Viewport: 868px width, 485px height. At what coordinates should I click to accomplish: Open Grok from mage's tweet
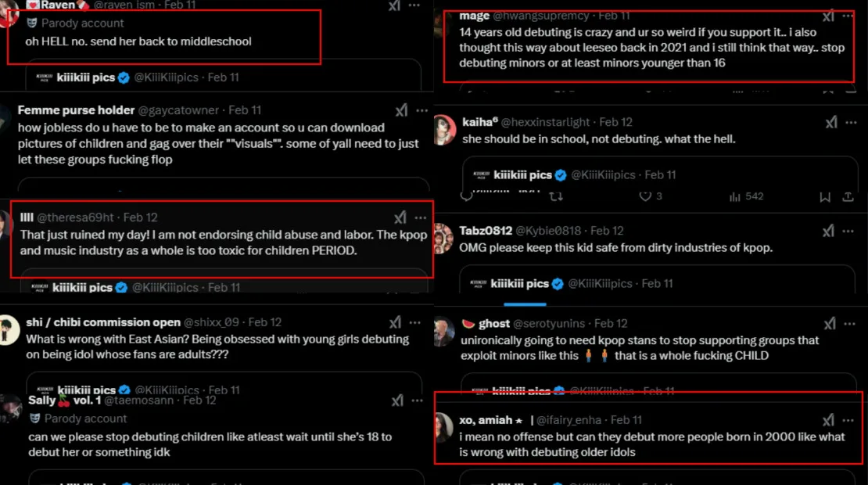point(829,16)
